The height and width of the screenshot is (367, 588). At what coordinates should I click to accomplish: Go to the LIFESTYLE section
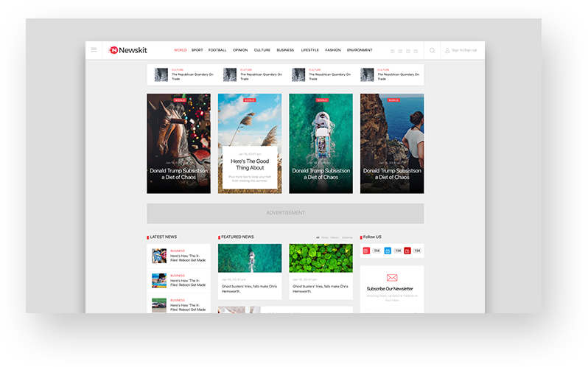click(x=309, y=50)
